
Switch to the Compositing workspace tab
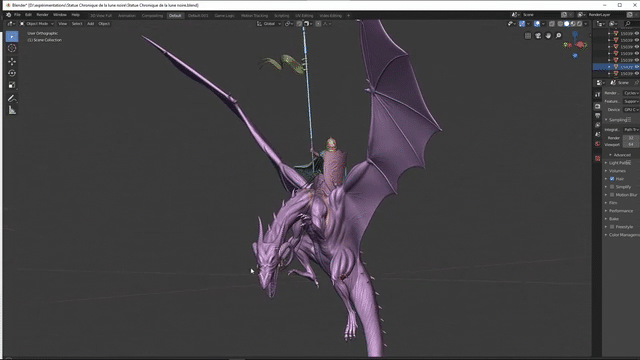[152, 16]
